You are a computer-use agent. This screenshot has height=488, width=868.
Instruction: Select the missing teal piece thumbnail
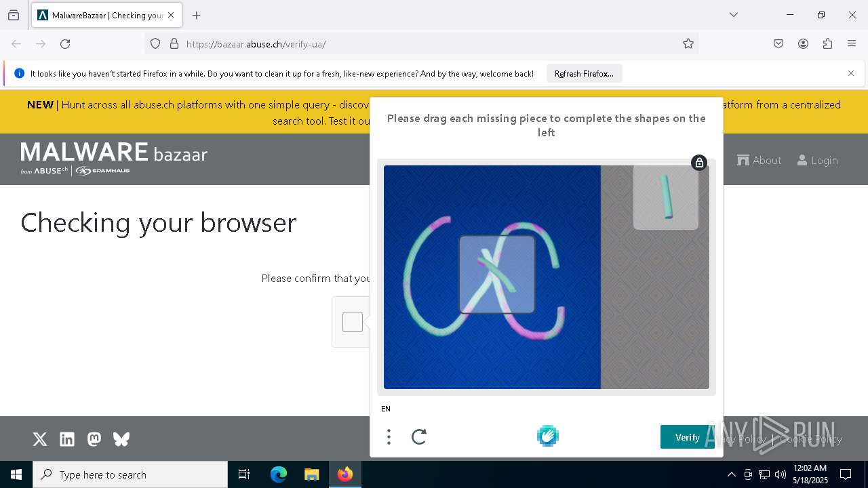click(x=666, y=197)
